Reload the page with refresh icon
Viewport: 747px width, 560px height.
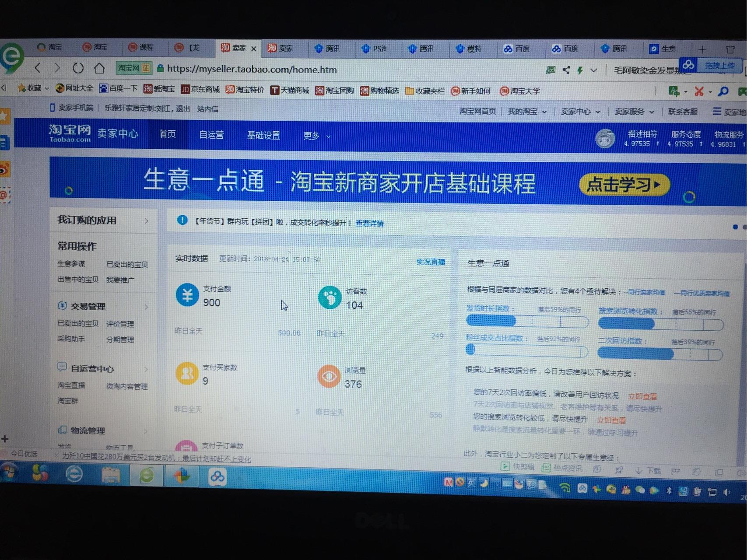(x=78, y=68)
